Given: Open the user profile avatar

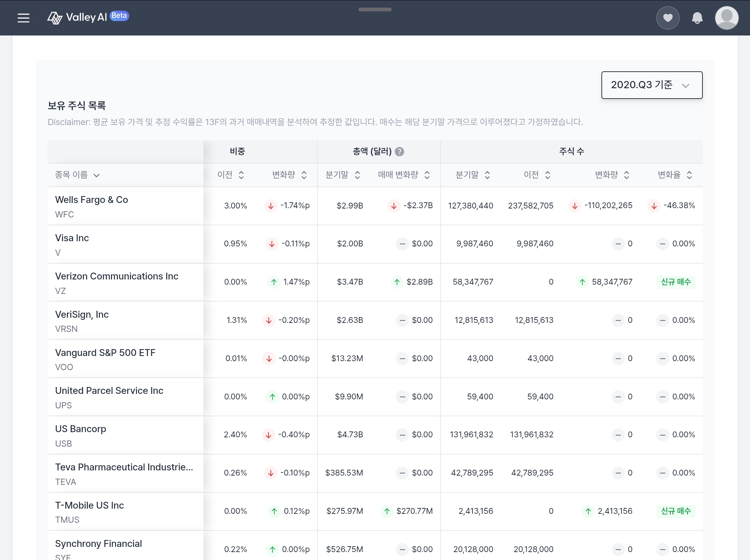Looking at the screenshot, I should click(x=727, y=18).
